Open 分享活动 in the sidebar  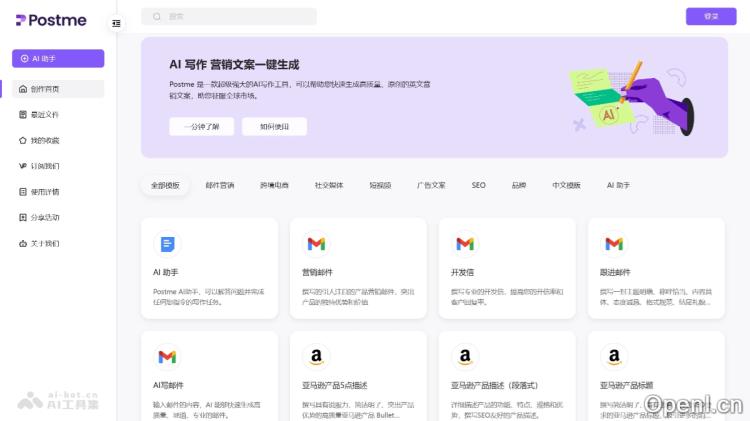44,217
